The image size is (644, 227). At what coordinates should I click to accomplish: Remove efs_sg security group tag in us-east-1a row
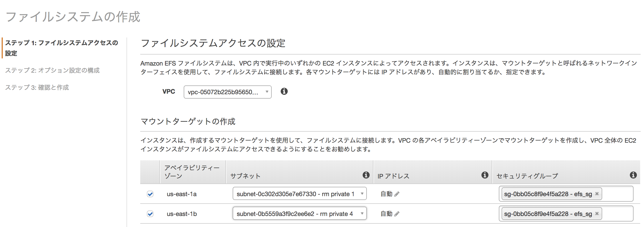point(597,194)
